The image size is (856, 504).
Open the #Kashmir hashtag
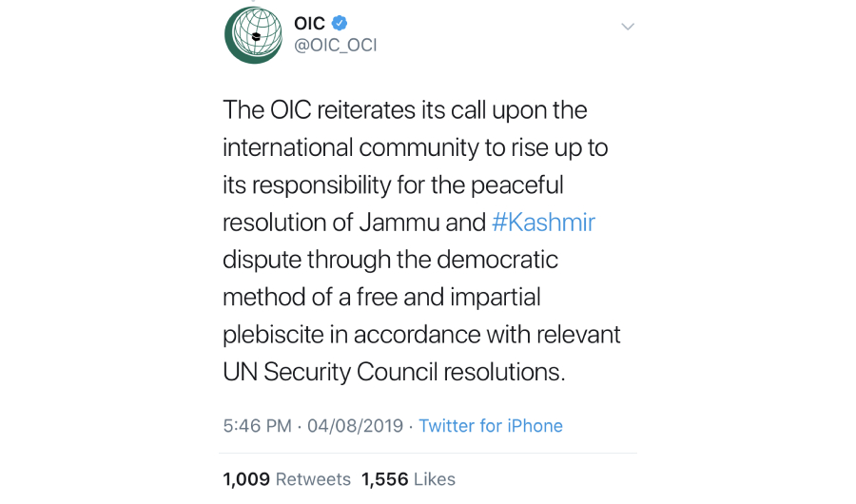[x=543, y=223]
